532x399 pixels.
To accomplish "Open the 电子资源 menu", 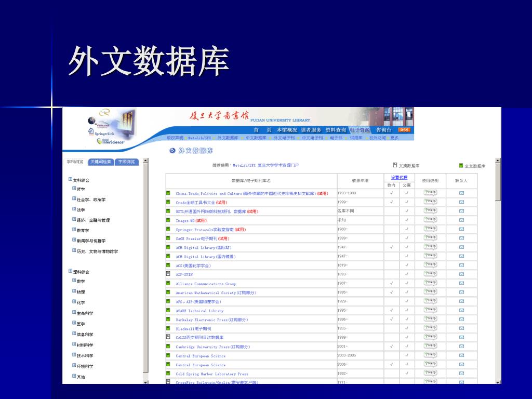I will coord(360,130).
